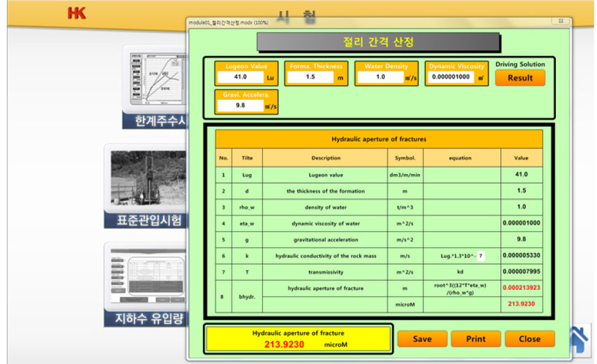Click the 'Driving Solution' label
The height and width of the screenshot is (364, 597).
point(520,64)
